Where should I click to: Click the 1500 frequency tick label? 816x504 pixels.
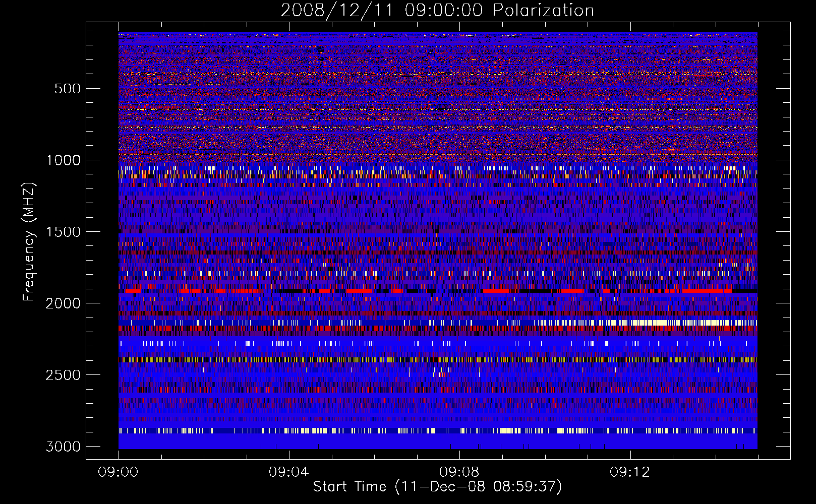coord(64,232)
